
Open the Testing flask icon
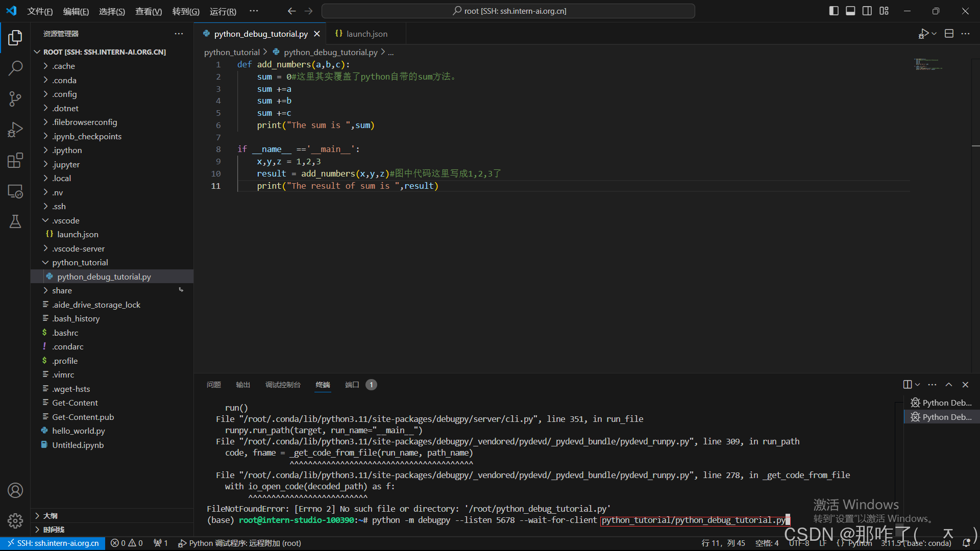(15, 221)
